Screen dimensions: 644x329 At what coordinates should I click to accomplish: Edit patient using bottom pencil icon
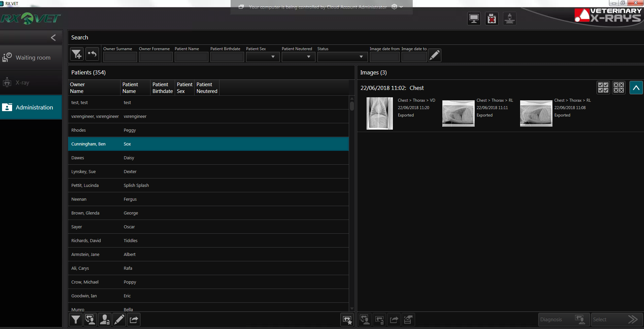(x=119, y=320)
